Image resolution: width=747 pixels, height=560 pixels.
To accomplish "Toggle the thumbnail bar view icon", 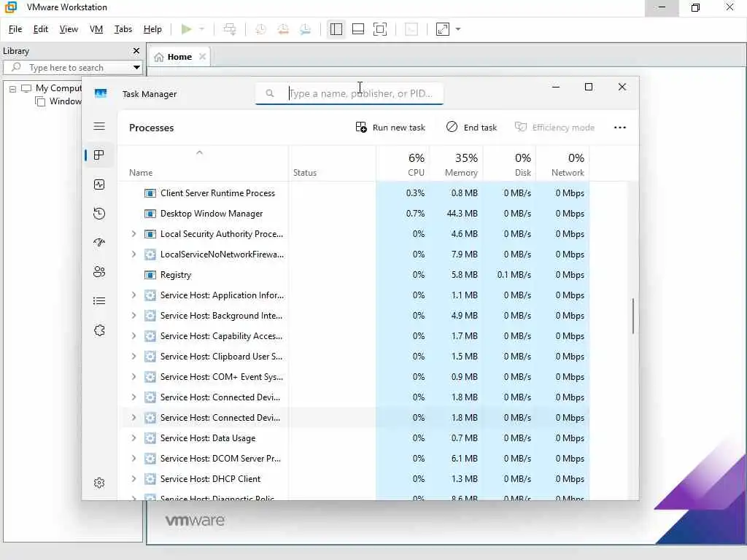I will 357,29.
